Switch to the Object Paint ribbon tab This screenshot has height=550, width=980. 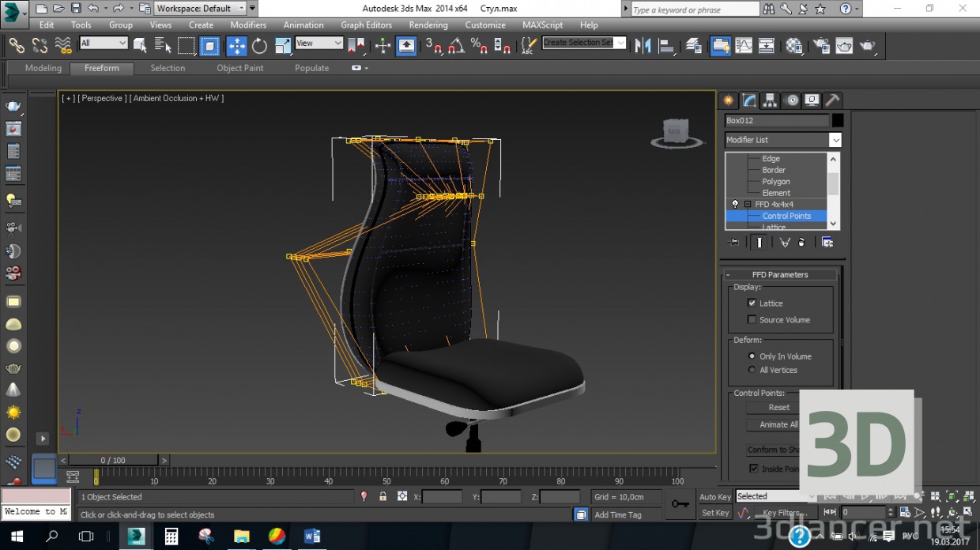coord(240,68)
